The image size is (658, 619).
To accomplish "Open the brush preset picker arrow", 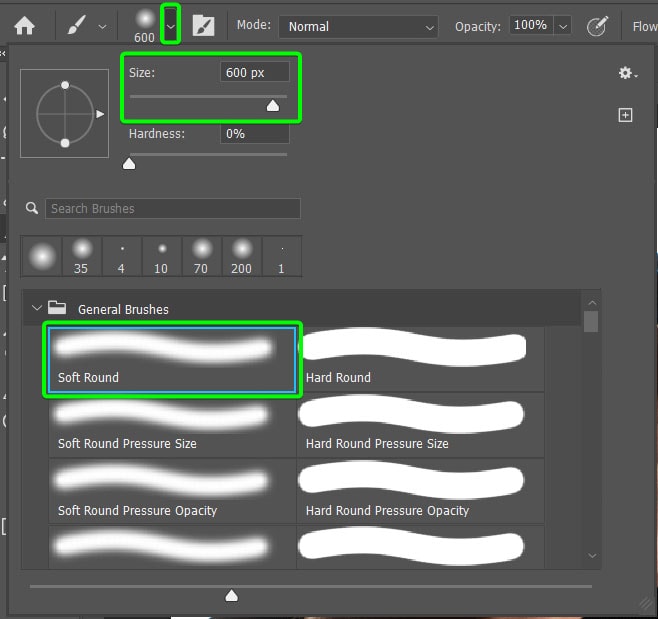I will click(x=171, y=27).
